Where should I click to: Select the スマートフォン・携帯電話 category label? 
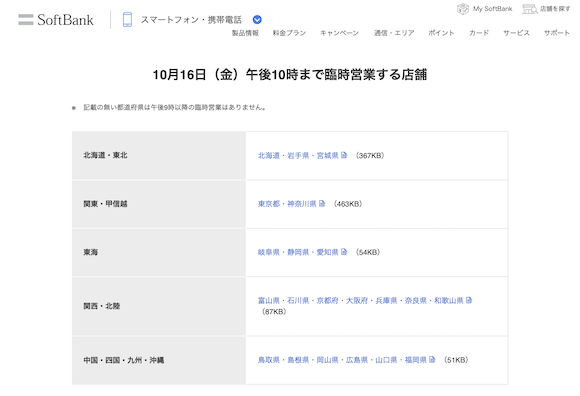click(x=191, y=20)
